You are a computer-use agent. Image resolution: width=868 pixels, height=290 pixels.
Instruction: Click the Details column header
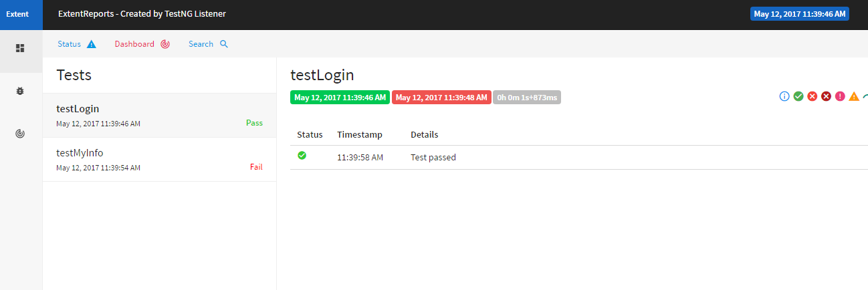[x=425, y=134]
